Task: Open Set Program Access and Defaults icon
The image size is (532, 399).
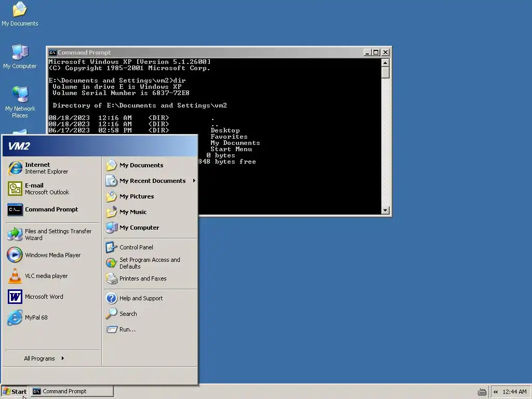Action: [x=111, y=263]
